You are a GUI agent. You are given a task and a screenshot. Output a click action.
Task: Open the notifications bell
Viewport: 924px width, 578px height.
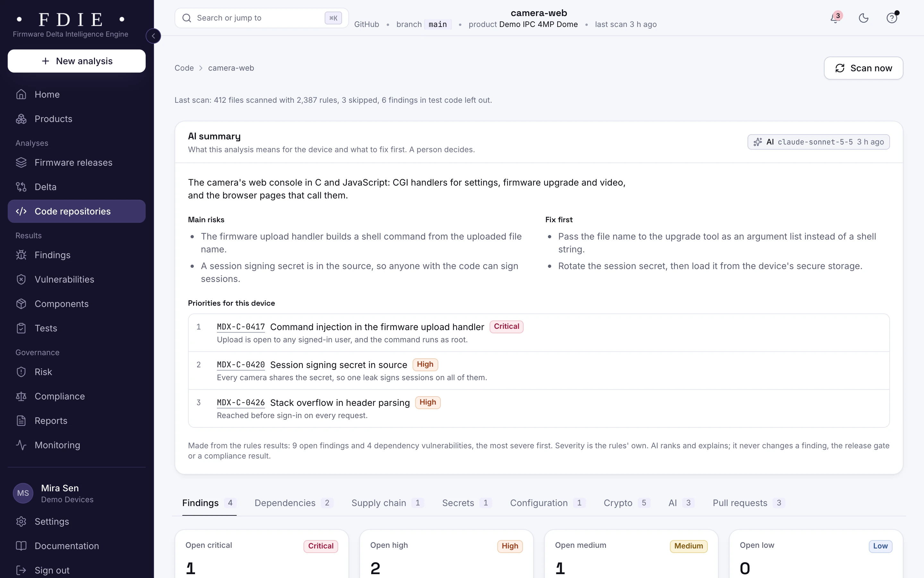tap(835, 18)
